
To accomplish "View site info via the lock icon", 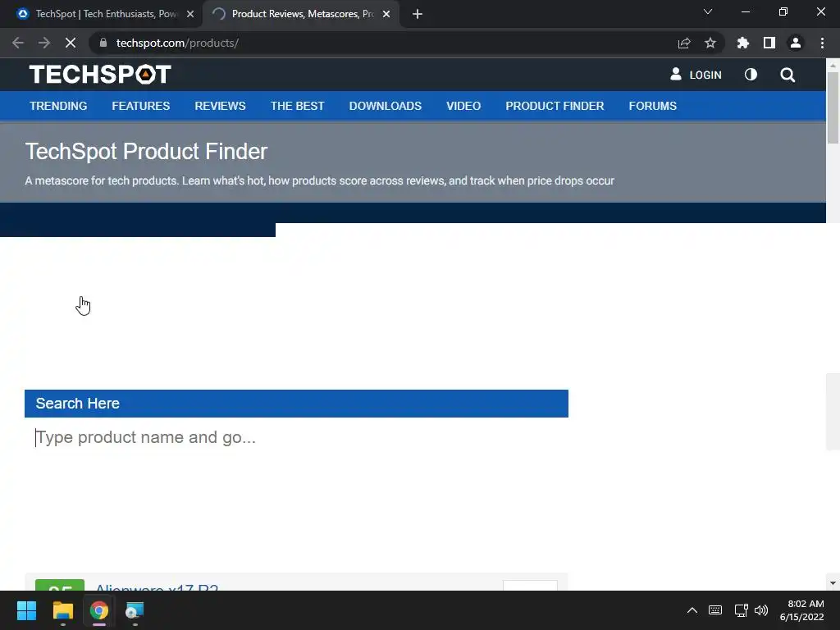I will [x=103, y=43].
